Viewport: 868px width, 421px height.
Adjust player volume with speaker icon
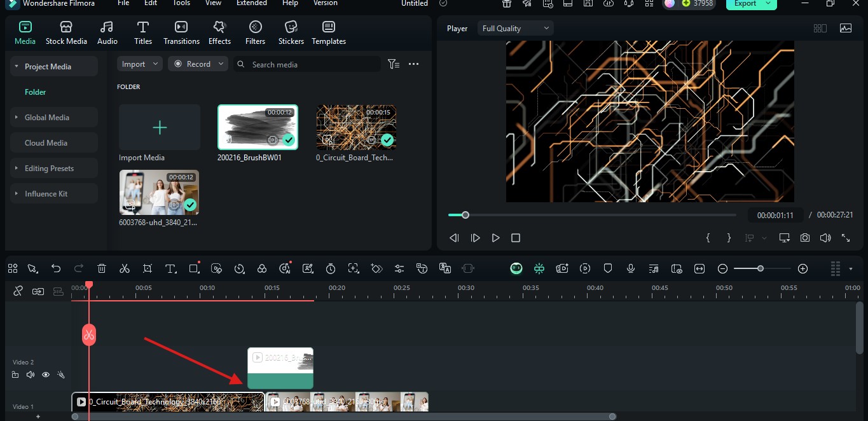[825, 238]
